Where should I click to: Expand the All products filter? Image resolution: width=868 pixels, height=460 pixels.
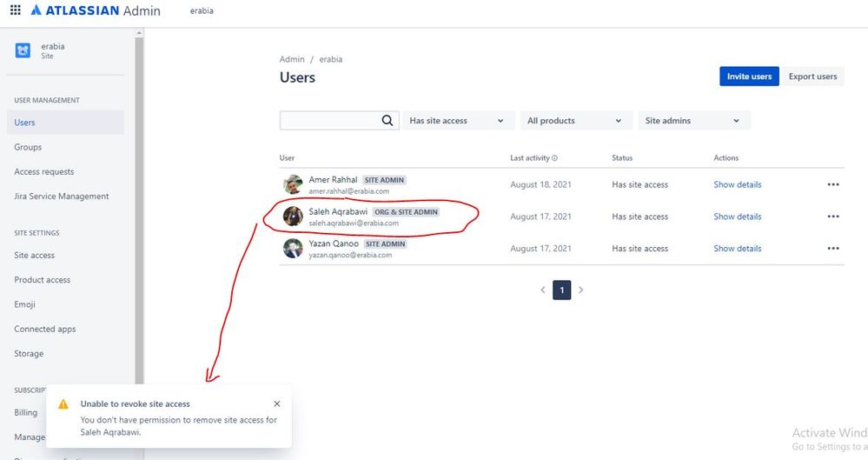click(x=576, y=121)
